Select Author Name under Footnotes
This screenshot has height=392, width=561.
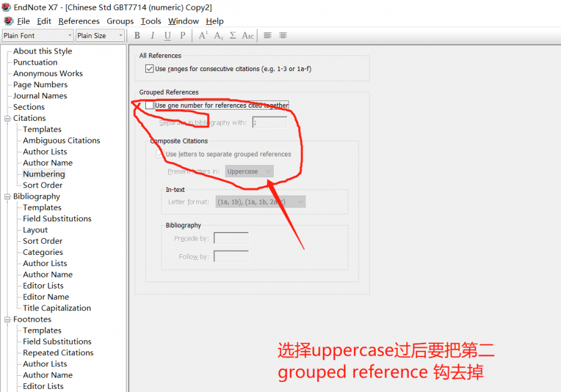point(48,375)
